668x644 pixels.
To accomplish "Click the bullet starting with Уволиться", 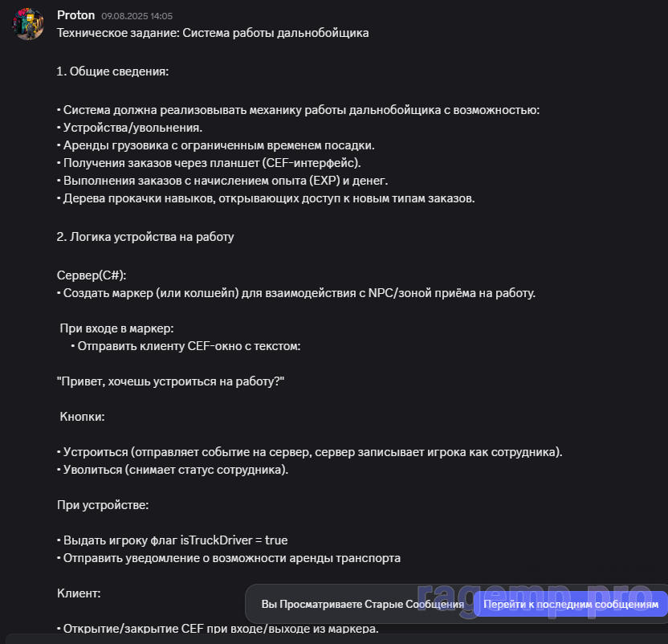I will click(x=173, y=470).
